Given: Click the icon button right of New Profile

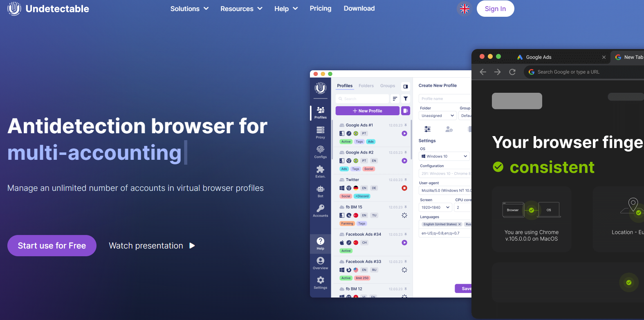Looking at the screenshot, I should click(x=406, y=111).
